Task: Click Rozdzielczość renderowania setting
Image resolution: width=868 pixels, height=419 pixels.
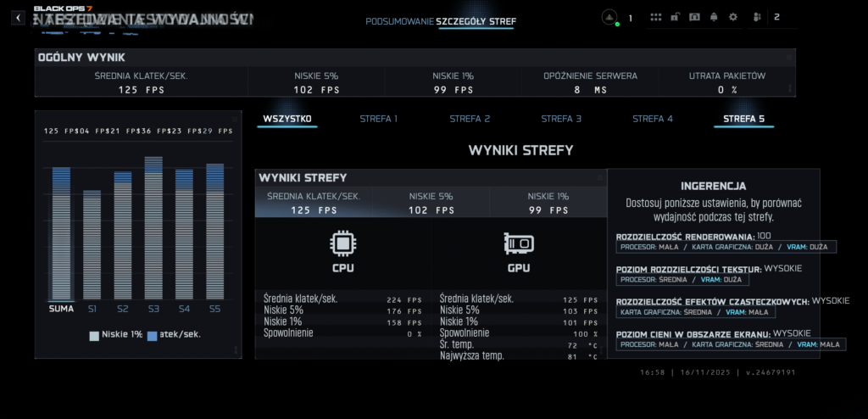Action: tap(685, 235)
